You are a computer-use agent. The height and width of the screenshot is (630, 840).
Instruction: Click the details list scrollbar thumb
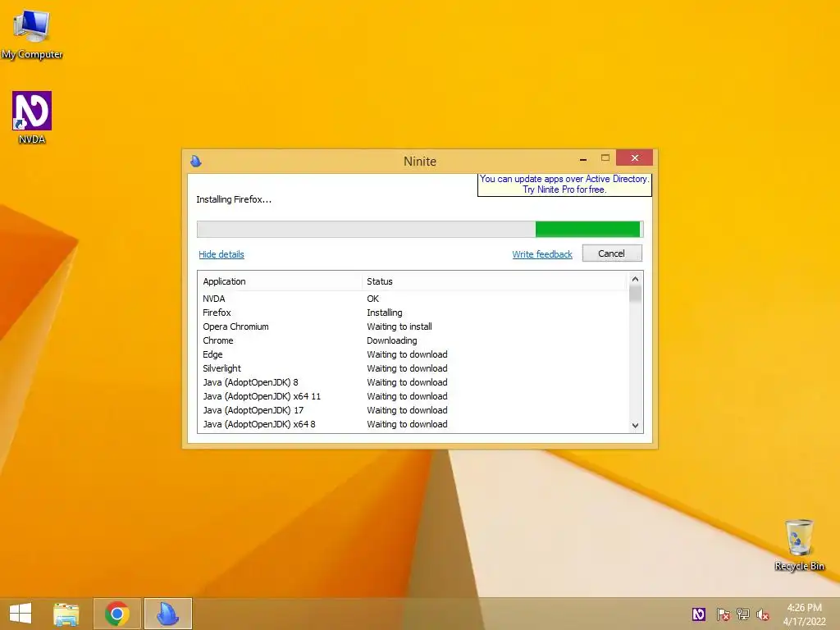coord(636,294)
